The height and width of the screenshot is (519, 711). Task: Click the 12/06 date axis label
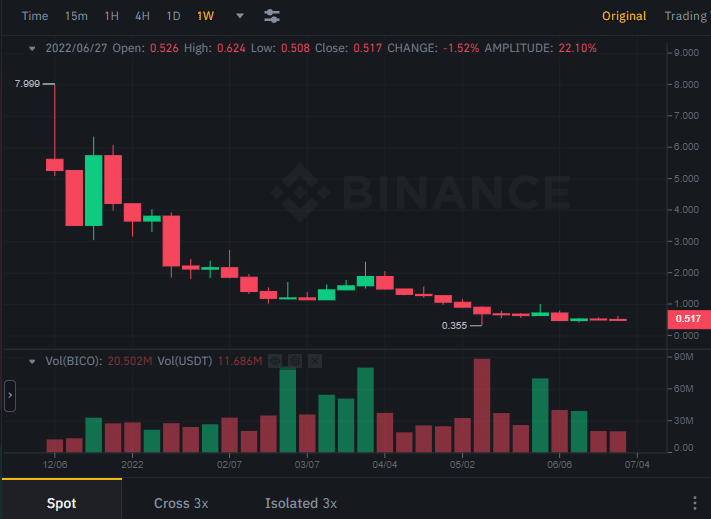[55, 465]
